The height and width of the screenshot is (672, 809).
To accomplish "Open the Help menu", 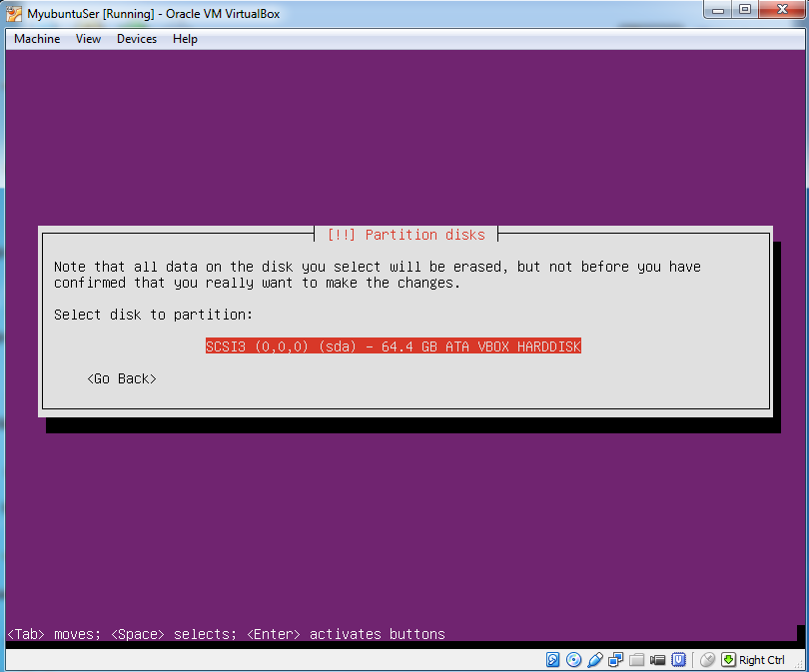I will [x=185, y=39].
